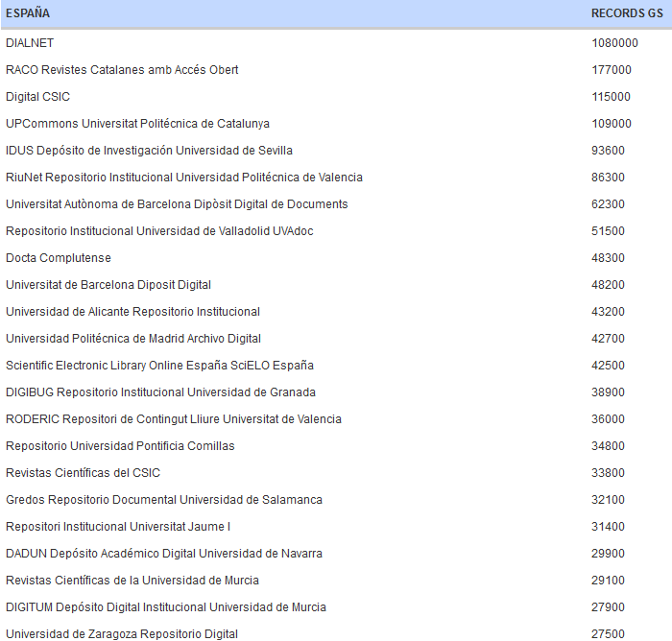The height and width of the screenshot is (641, 672).
Task: Click RODERIC Universitat de Valencia entry
Action: pos(174,419)
